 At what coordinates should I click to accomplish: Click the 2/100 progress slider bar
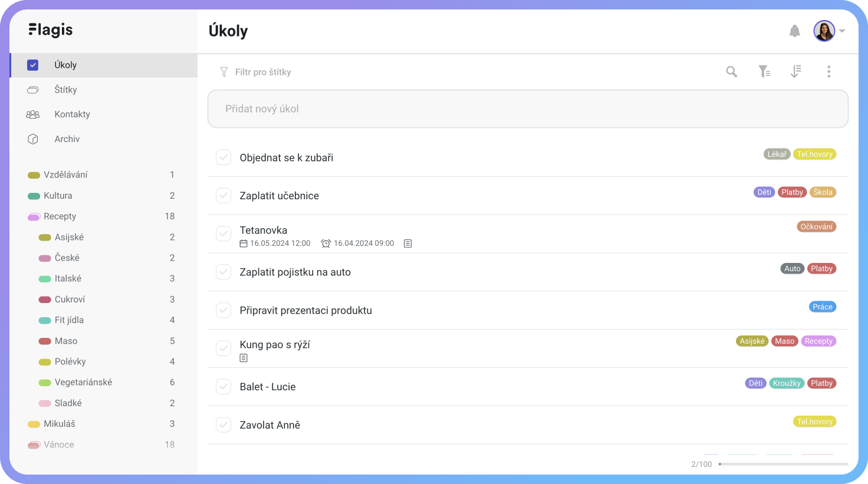783,464
